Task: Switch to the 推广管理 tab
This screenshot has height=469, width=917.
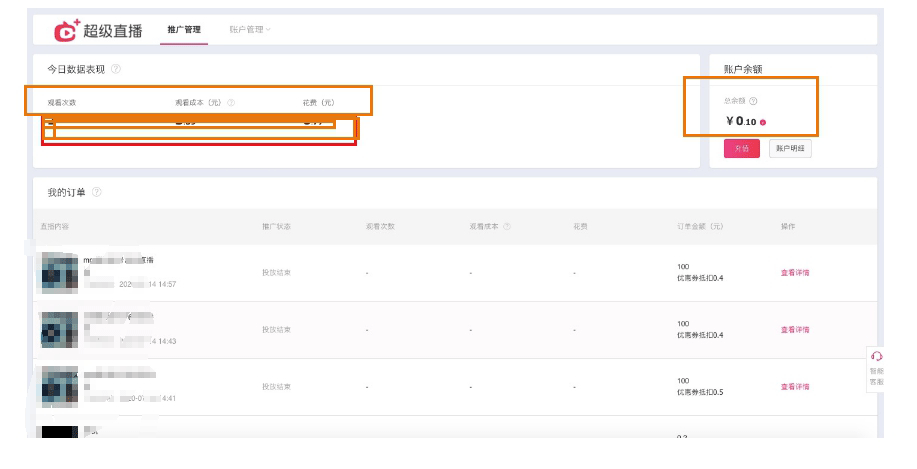Action: pyautogui.click(x=185, y=30)
